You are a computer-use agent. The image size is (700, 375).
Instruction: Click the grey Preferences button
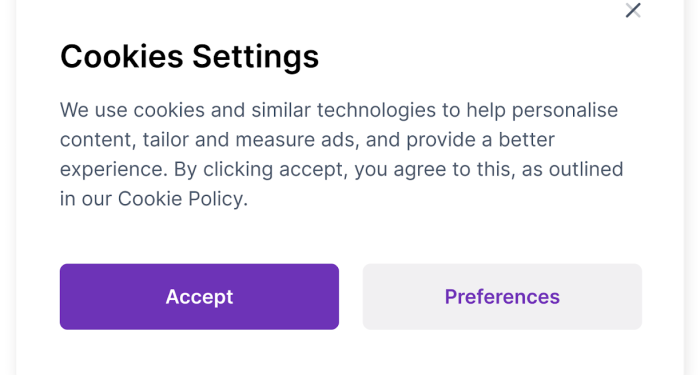(502, 296)
